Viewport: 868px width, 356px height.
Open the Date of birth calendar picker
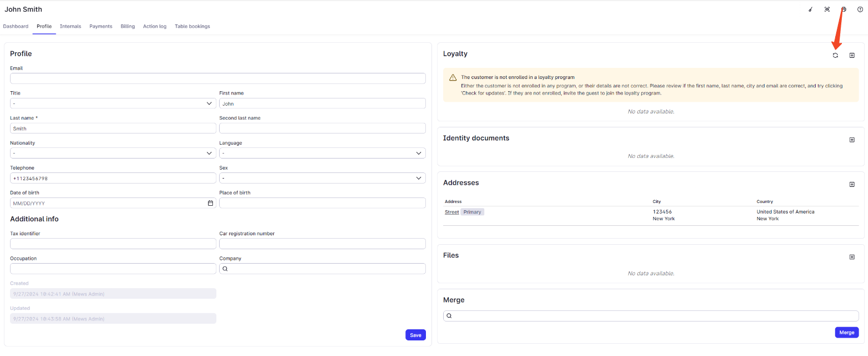[x=210, y=203]
